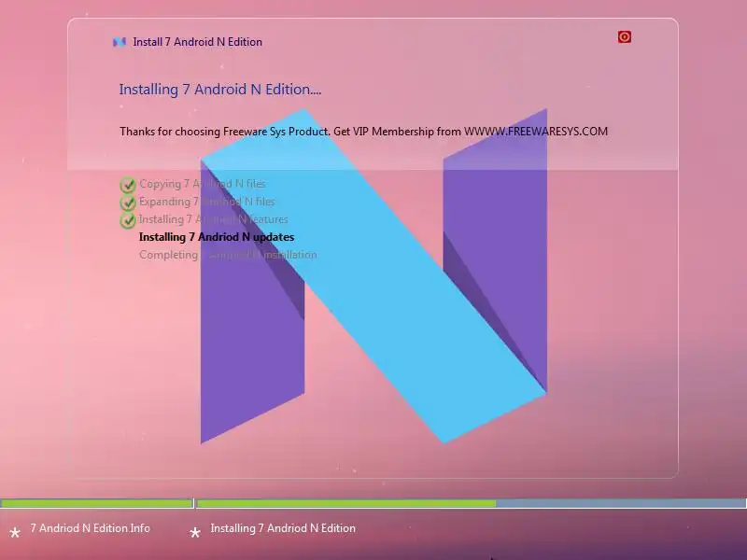Click the WWWW.FREEWARESYS.COM text
Image resolution: width=747 pixels, height=560 pixels.
[x=536, y=132]
